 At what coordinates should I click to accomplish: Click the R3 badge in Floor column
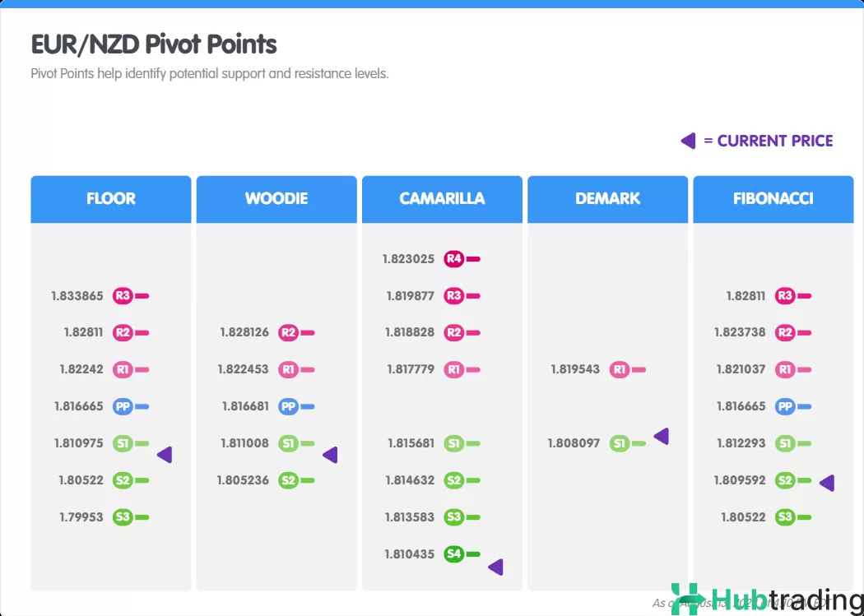123,296
